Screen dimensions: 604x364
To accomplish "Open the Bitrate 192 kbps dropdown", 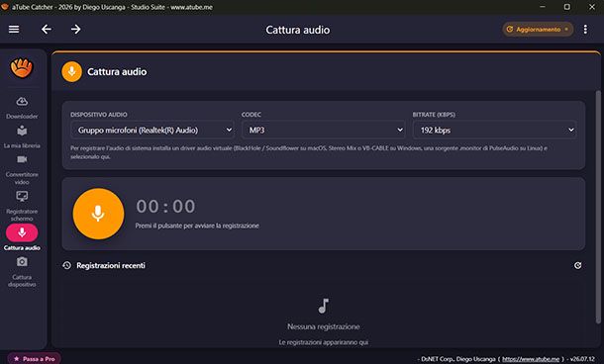I will pyautogui.click(x=495, y=130).
